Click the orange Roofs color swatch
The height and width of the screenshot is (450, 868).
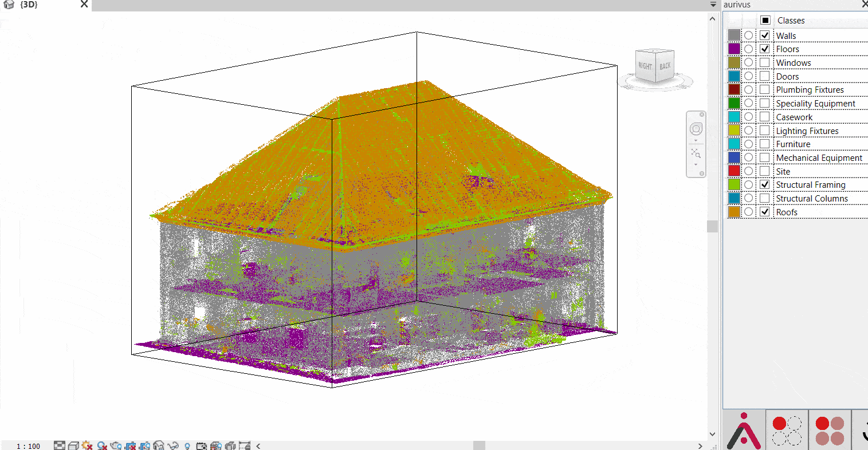tap(734, 212)
